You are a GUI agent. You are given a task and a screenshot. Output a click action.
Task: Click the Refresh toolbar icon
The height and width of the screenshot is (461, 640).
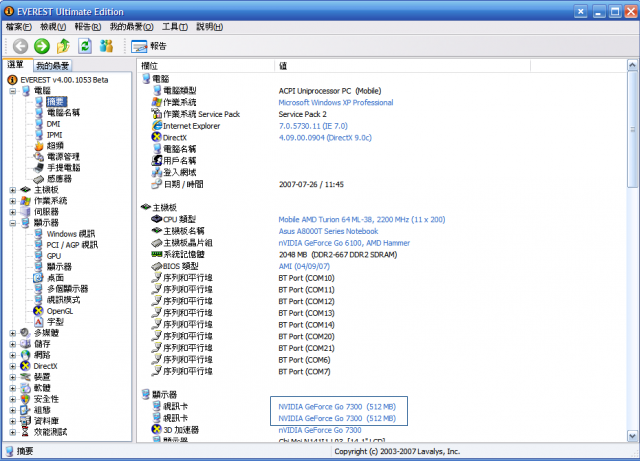(85, 46)
